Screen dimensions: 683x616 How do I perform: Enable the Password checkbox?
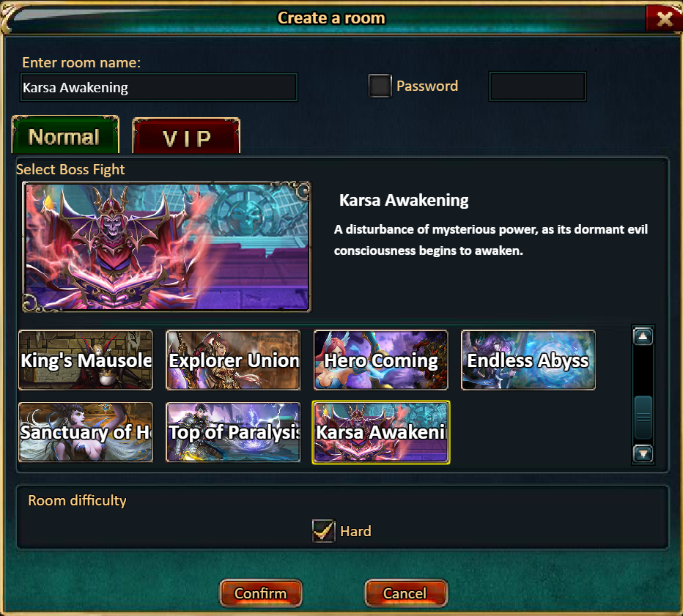click(380, 85)
